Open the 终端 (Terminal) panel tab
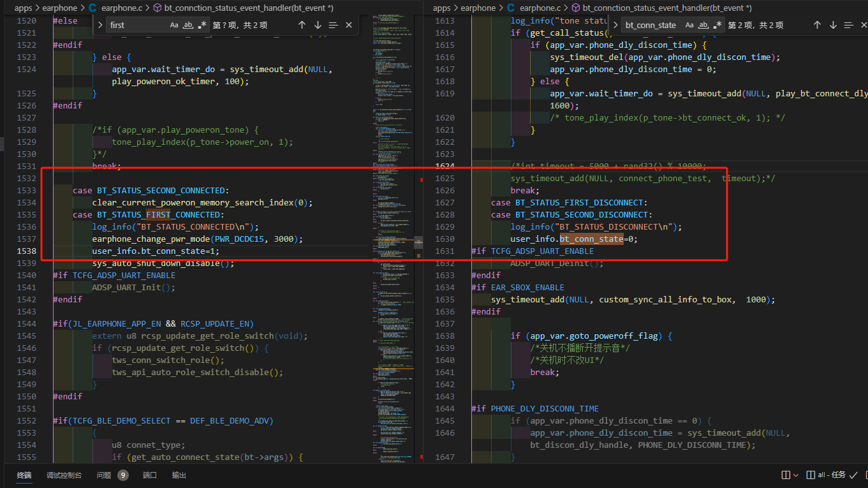This screenshot has width=868, height=488. pos(24,475)
